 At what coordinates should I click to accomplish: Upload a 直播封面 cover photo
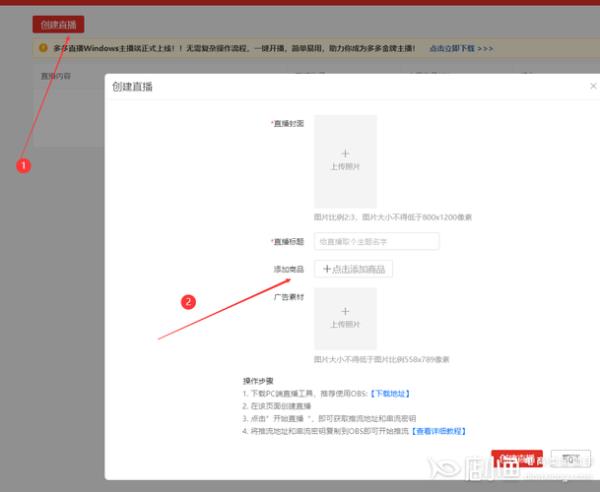pyautogui.click(x=345, y=161)
